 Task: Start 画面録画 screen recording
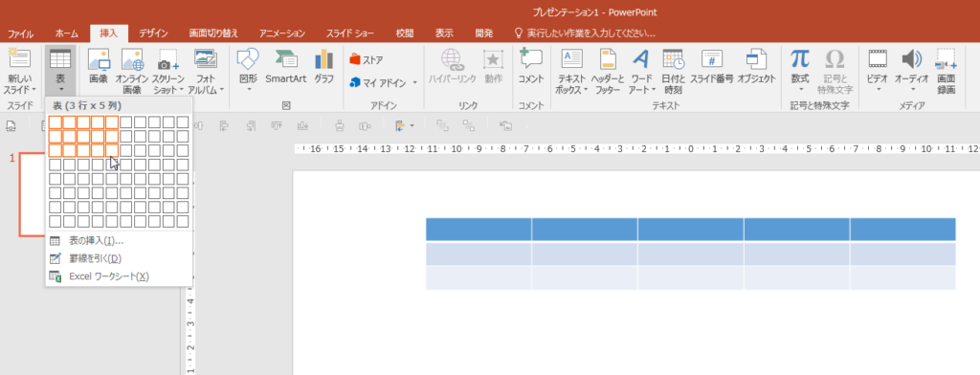click(947, 70)
